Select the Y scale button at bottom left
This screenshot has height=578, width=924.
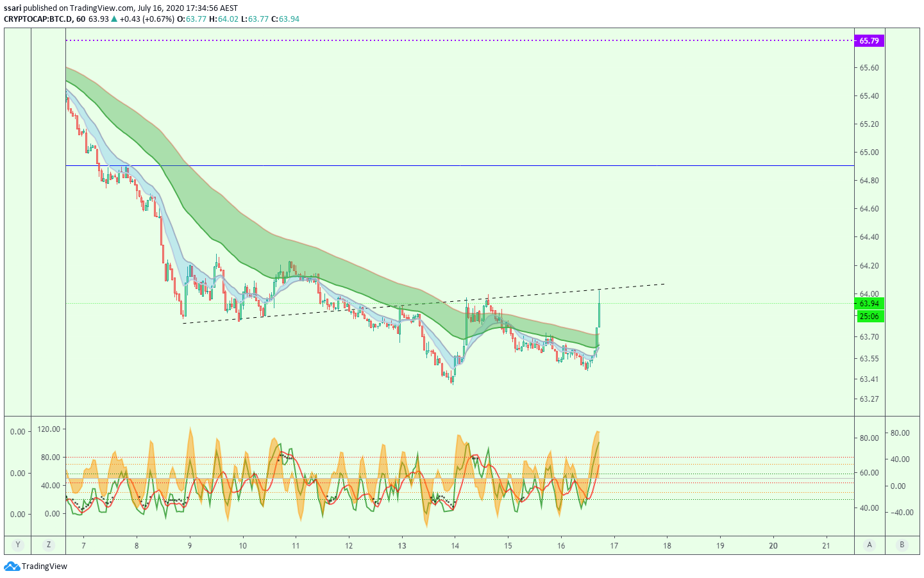(x=18, y=545)
